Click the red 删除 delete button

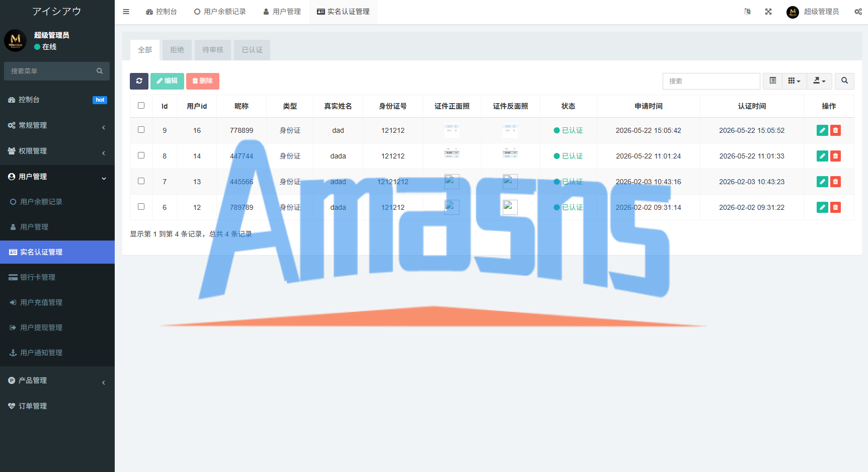[x=203, y=81]
